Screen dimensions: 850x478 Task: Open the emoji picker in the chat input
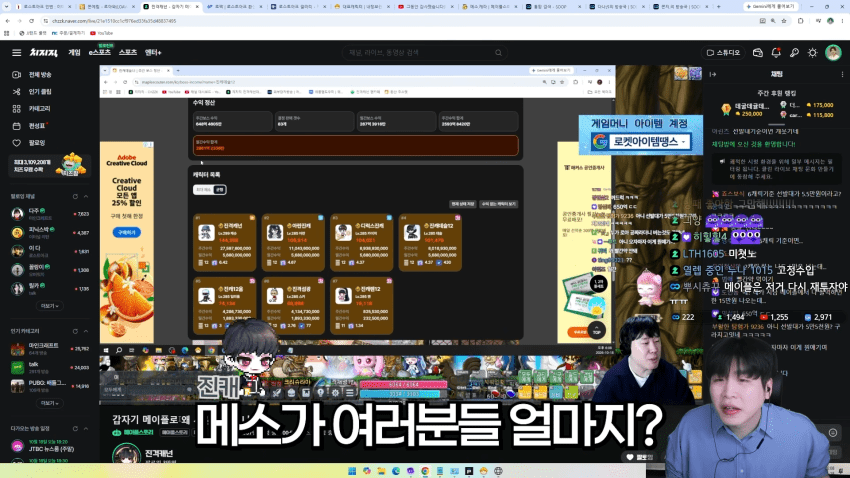833,432
